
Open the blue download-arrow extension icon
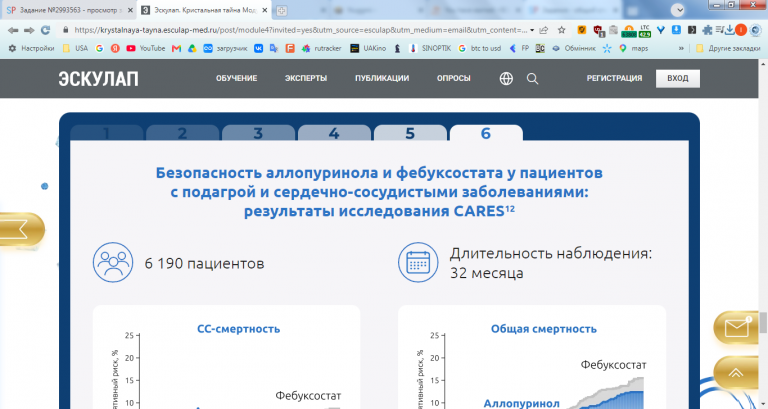pyautogui.click(x=676, y=30)
